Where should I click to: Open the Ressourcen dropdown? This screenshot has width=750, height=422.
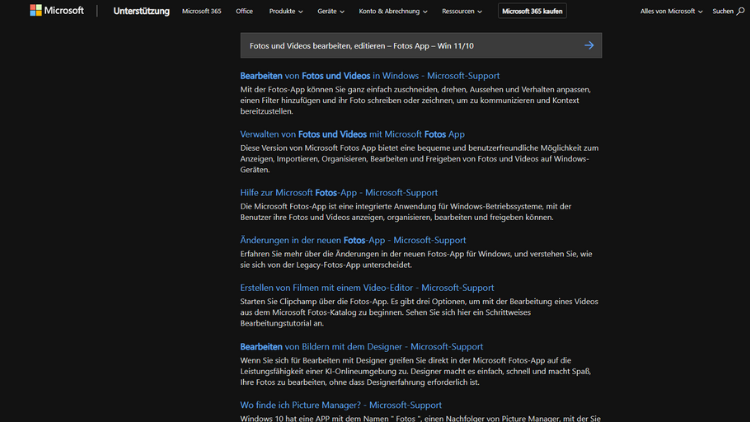point(461,11)
